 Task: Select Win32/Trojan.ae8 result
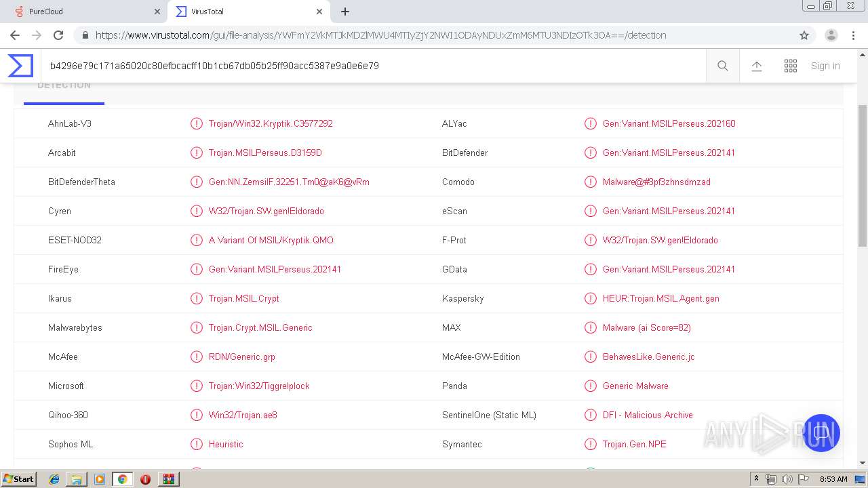[x=243, y=415]
